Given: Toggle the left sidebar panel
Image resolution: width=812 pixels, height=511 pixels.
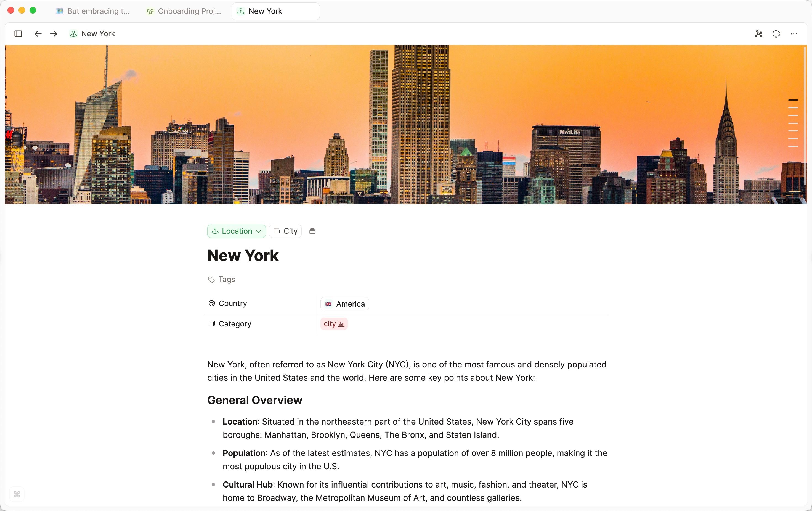Looking at the screenshot, I should point(18,34).
